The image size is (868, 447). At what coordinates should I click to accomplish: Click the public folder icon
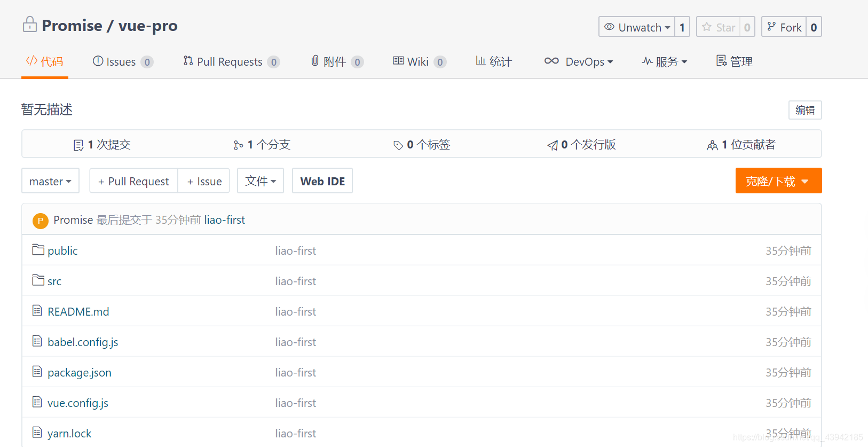38,249
